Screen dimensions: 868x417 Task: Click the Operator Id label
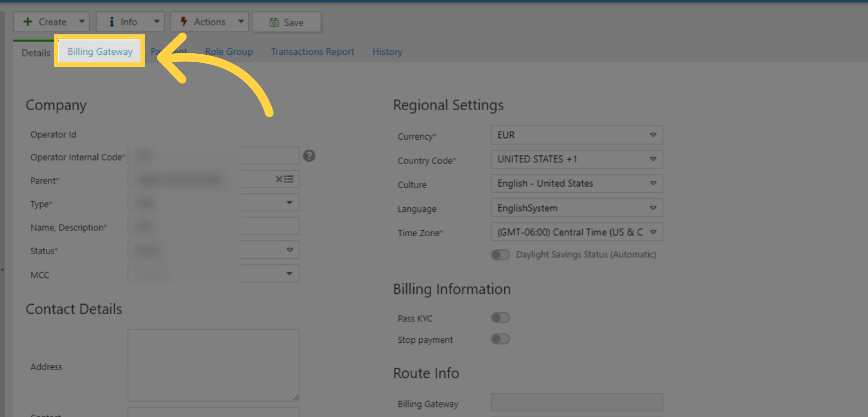[53, 135]
